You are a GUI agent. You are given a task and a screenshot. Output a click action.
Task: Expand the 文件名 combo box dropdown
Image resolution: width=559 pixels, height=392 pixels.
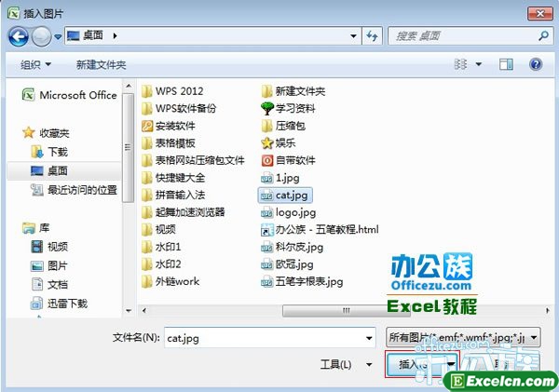(x=369, y=338)
